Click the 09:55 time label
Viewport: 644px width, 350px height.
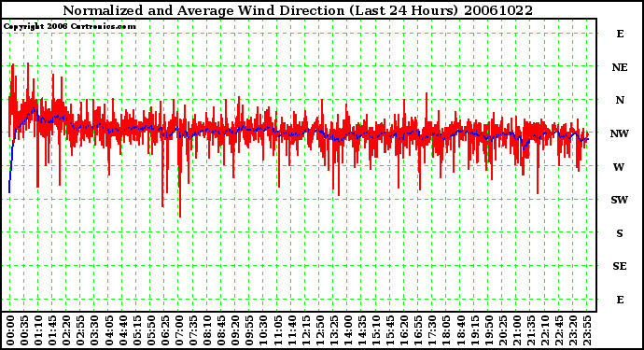(x=250, y=330)
